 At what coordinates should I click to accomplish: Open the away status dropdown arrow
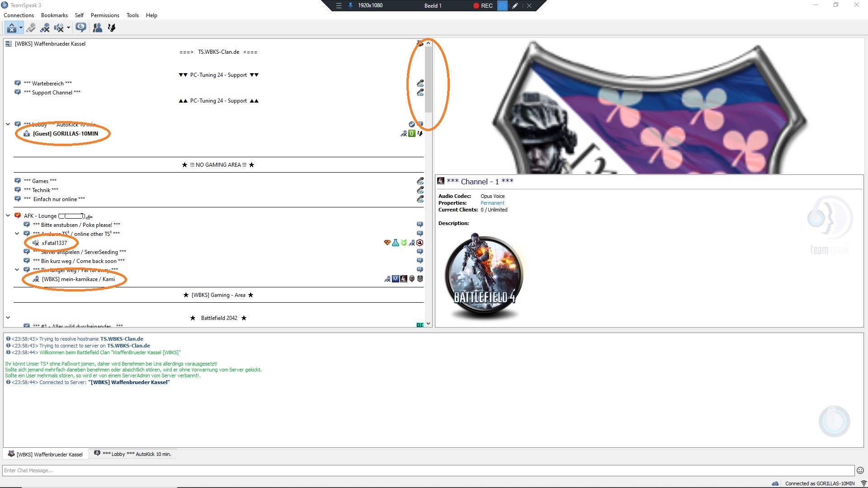tap(20, 28)
